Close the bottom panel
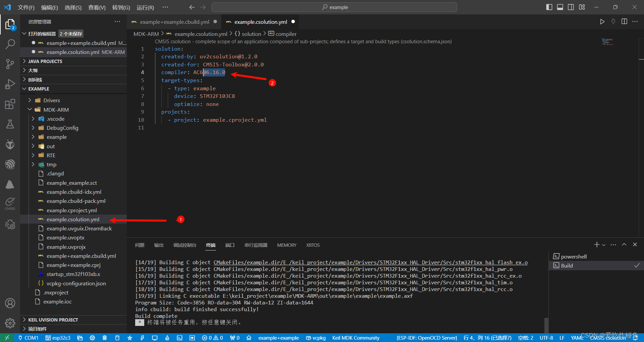The width and height of the screenshot is (644, 342). click(x=635, y=244)
